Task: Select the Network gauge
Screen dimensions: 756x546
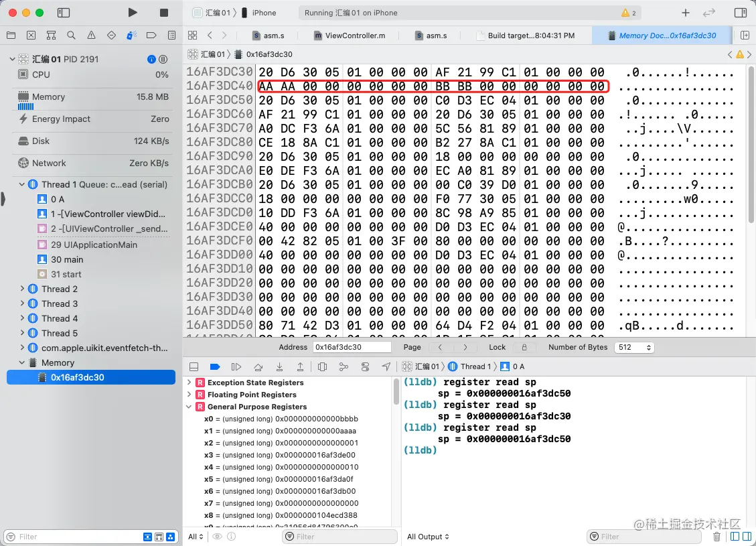Action: pos(93,163)
